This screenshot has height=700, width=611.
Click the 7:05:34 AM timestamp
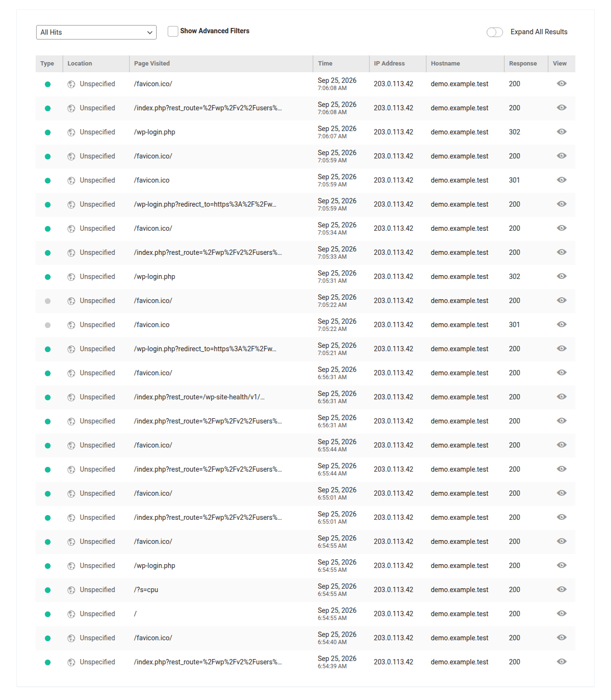[332, 233]
